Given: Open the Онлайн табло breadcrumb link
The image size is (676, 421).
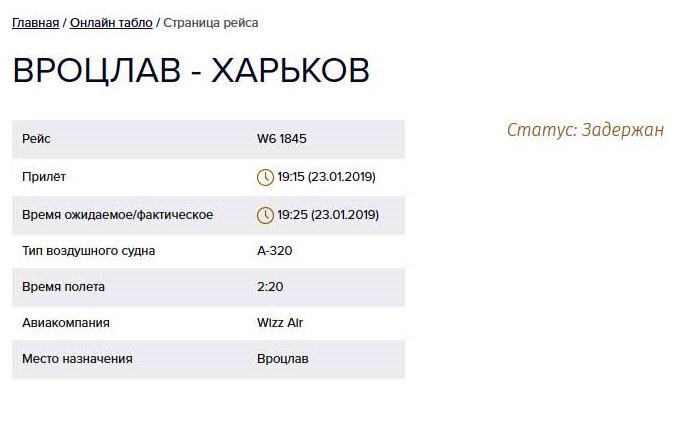Looking at the screenshot, I should click(111, 22).
